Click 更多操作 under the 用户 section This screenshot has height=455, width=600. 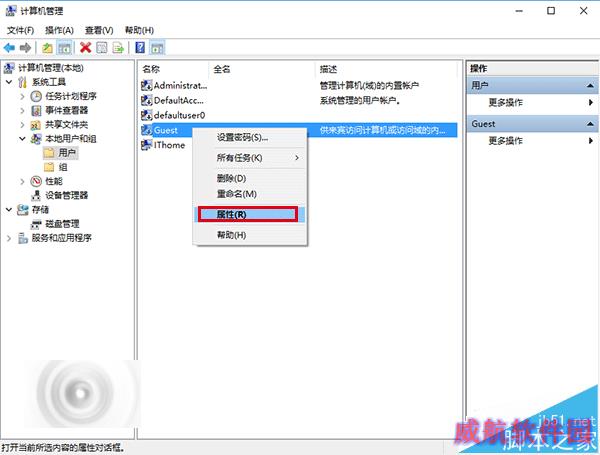click(x=505, y=102)
